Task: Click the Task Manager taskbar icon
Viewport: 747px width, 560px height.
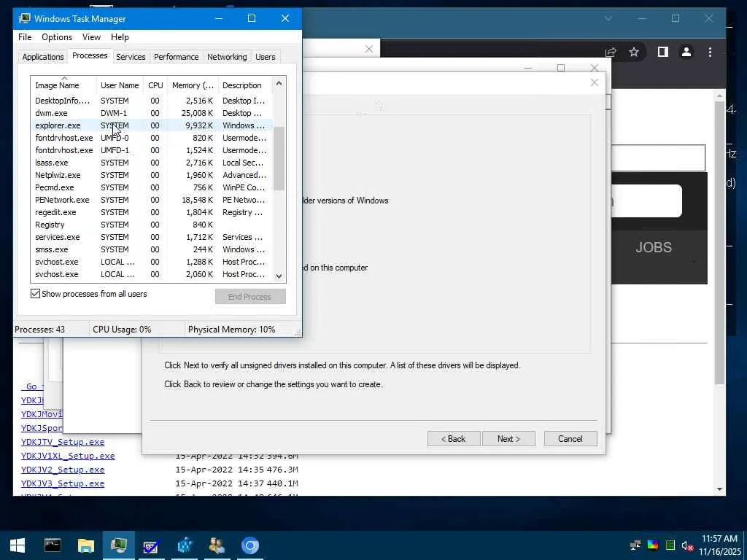Action: point(119,545)
